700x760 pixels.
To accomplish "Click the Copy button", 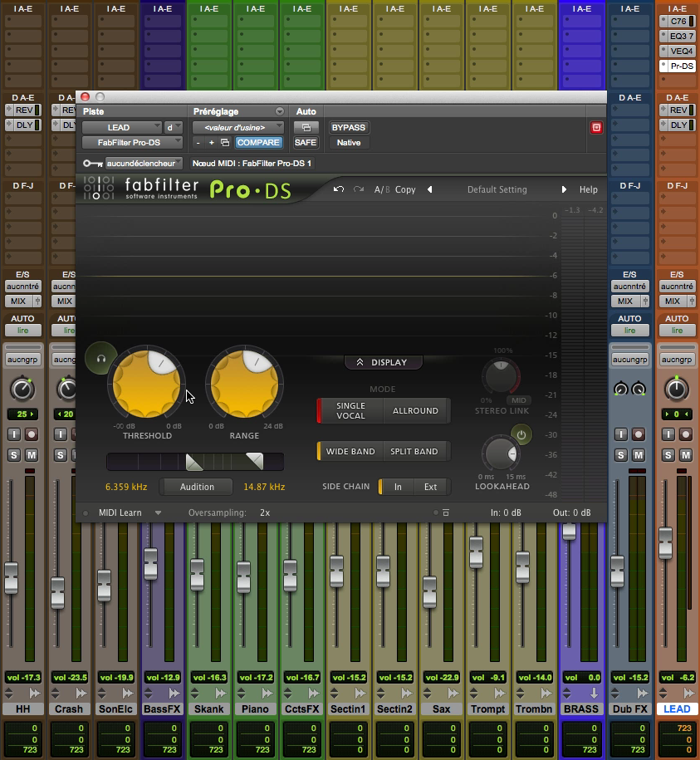I will click(405, 189).
